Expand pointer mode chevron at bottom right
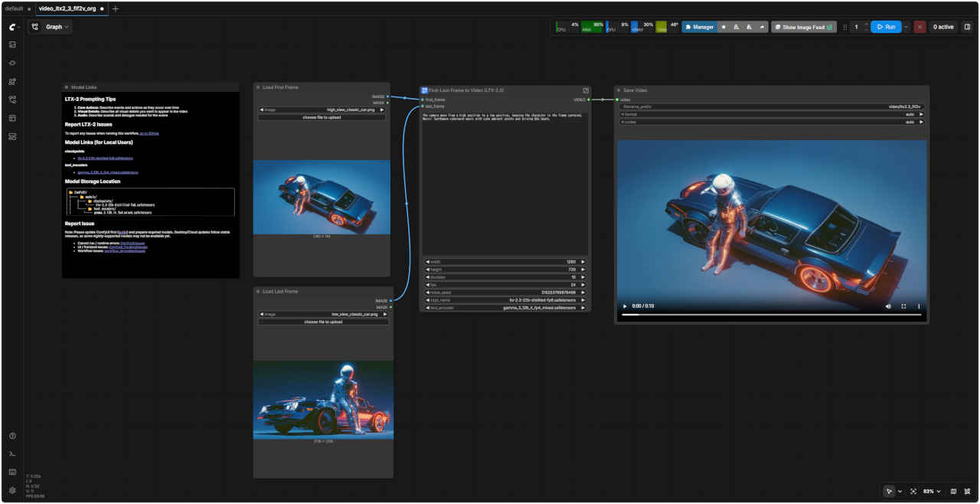 (x=900, y=491)
